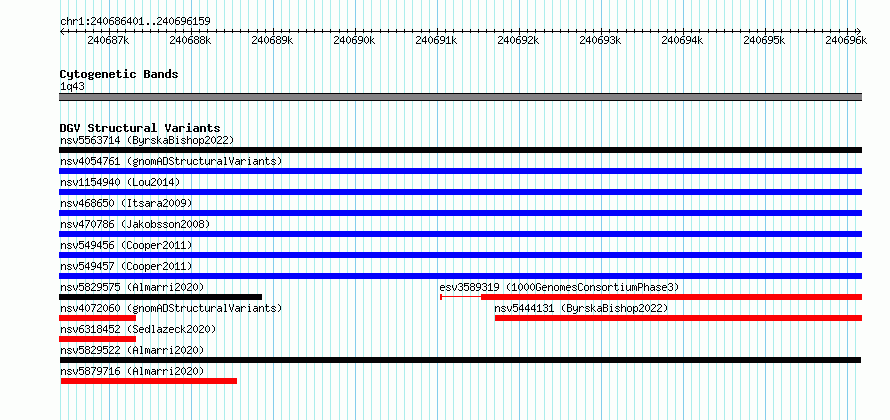Click the 1q43 band label
This screenshot has width=890, height=420.
72,87
